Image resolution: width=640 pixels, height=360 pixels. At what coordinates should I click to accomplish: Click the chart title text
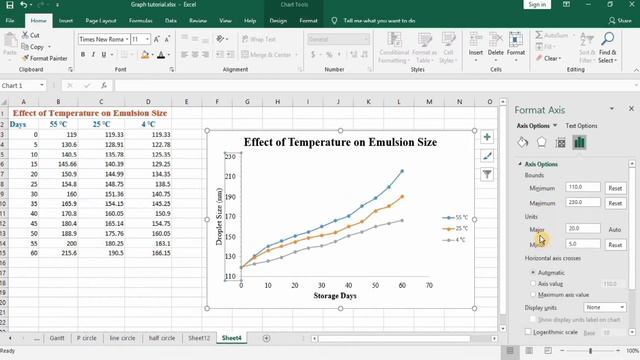(340, 142)
